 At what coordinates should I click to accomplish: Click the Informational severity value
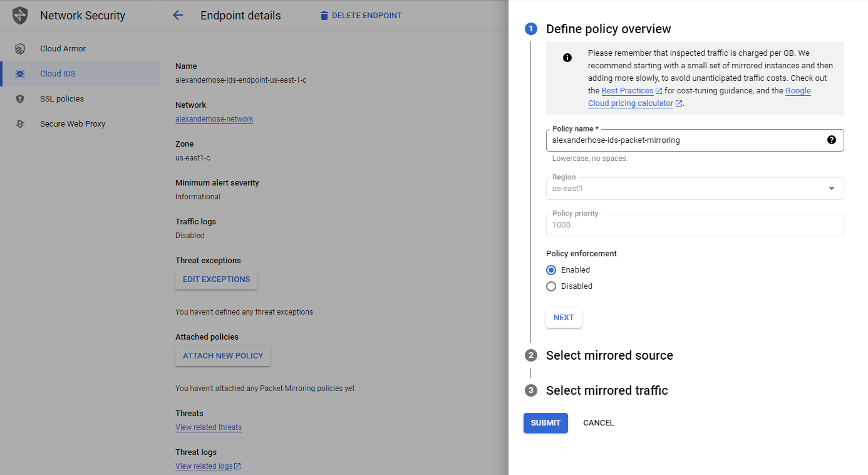(198, 197)
